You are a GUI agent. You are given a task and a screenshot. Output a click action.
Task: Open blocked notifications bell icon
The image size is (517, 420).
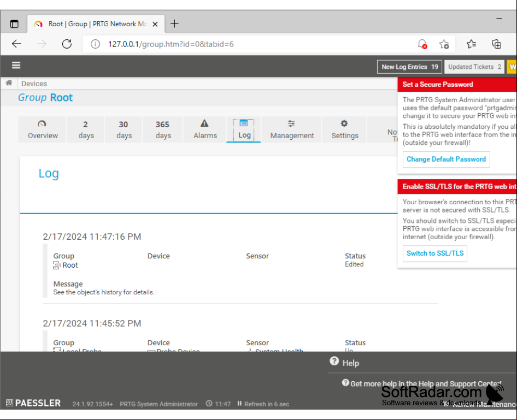(422, 44)
